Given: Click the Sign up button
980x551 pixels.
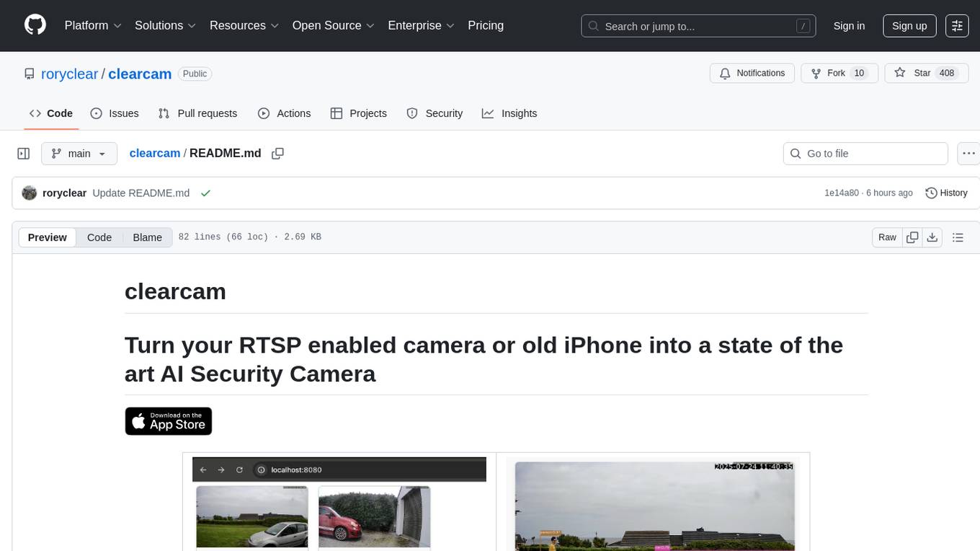Looking at the screenshot, I should pyautogui.click(x=909, y=26).
